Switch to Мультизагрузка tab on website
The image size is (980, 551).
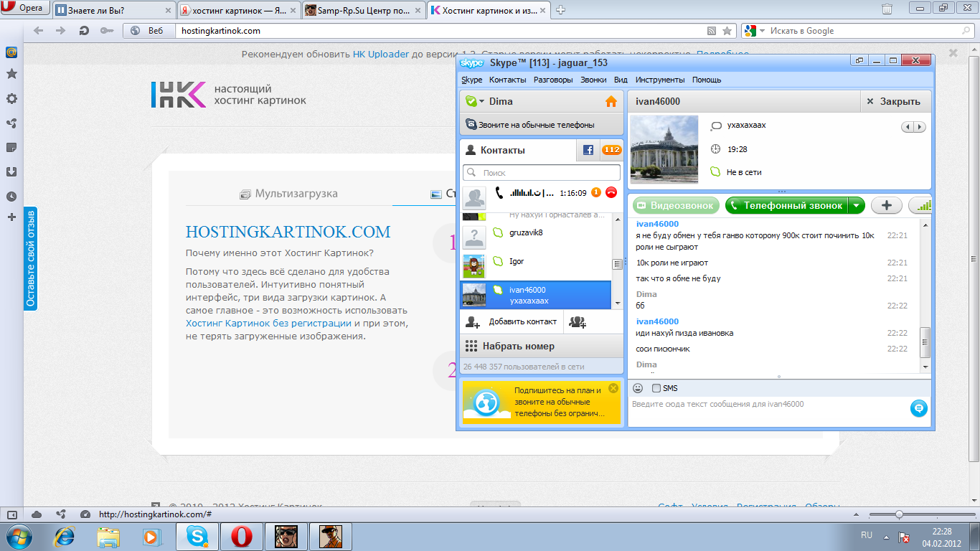[289, 194]
